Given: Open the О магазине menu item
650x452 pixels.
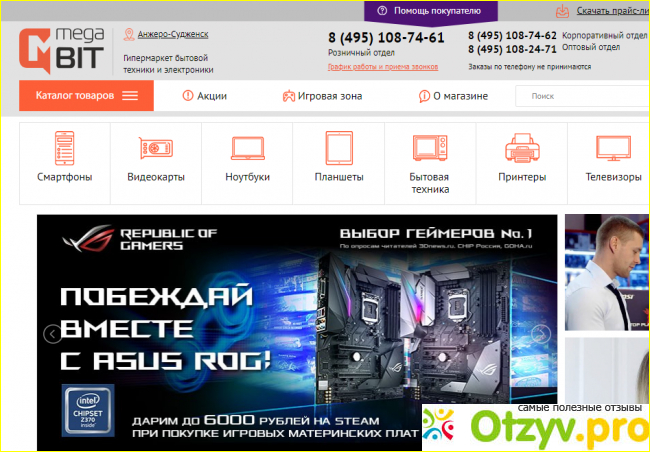Looking at the screenshot, I should click(453, 96).
